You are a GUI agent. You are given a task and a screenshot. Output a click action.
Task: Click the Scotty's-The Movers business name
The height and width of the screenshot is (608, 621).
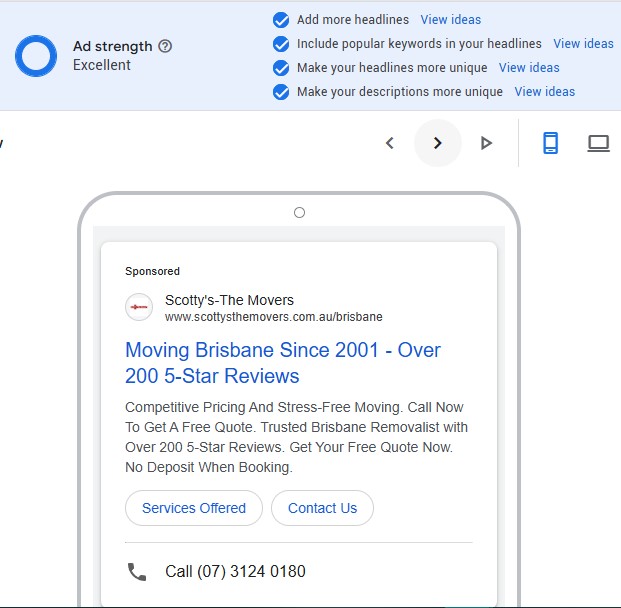click(229, 300)
